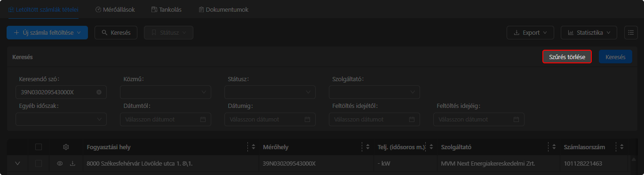
Task: Click the Fogyasztási hely column header
Action: click(109, 147)
